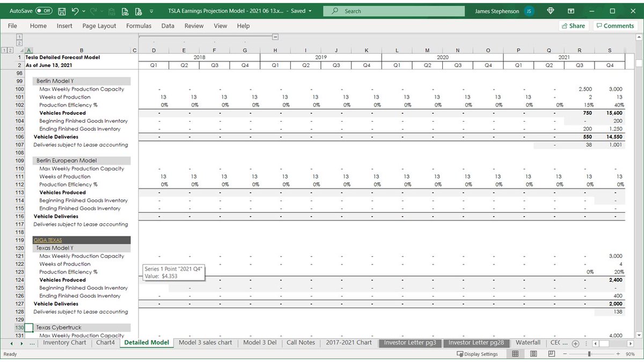Viewport: 644px width, 362px height.
Task: Switch to Investor Letter pg28 sheet
Action: (x=476, y=343)
